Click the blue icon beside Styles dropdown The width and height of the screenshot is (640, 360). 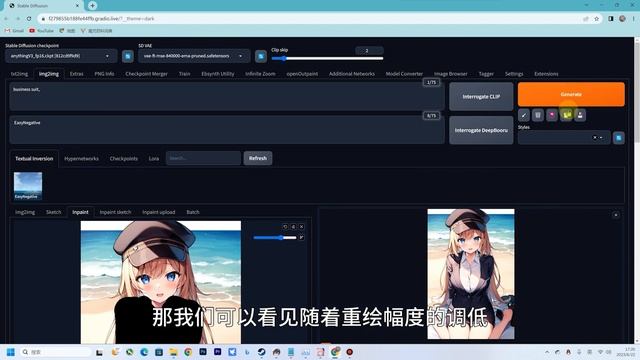[619, 138]
